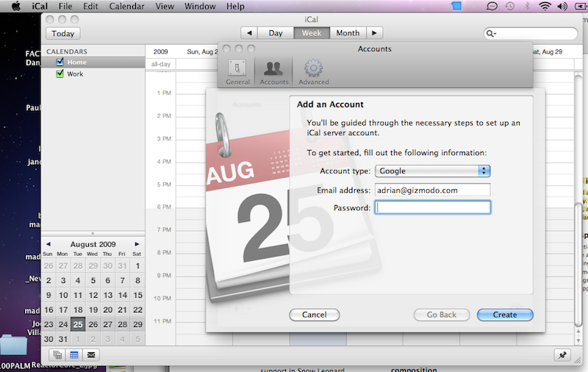Screen dimensions: 588x372
Task: Open the volume menu bar icon
Action: coord(562,6)
